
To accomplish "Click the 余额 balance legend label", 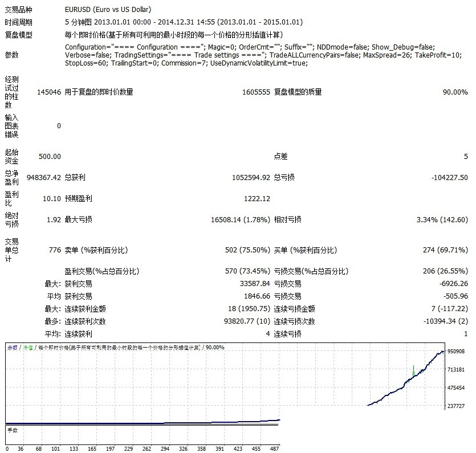I will [x=11, y=348].
